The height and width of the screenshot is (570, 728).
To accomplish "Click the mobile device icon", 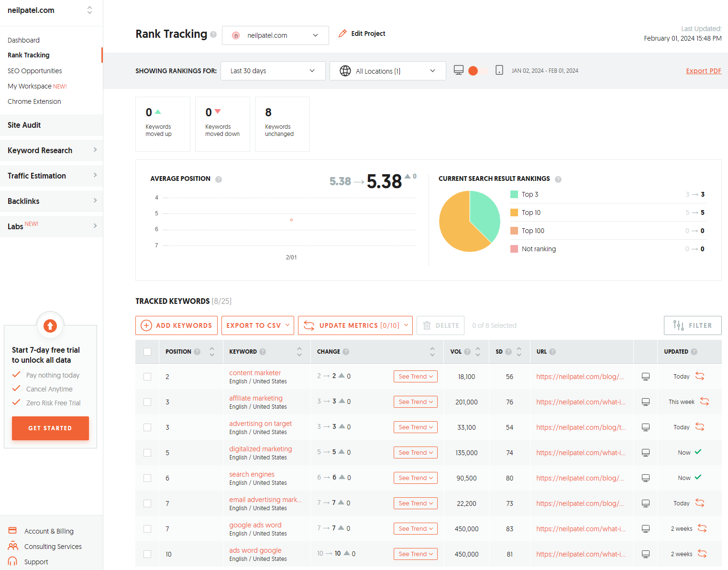I will click(499, 70).
